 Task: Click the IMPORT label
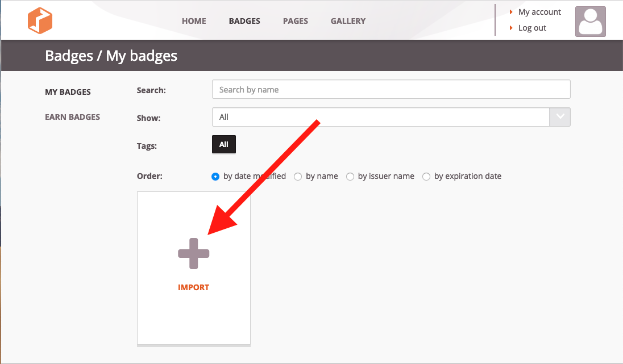[193, 287]
